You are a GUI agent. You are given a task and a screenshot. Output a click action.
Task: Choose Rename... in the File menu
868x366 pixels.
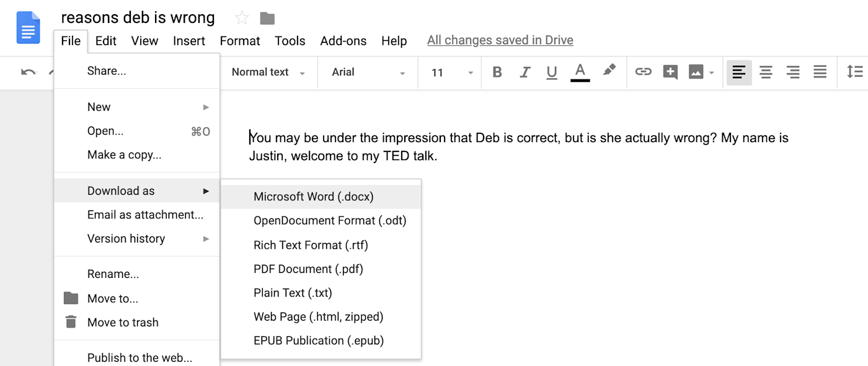(137, 274)
